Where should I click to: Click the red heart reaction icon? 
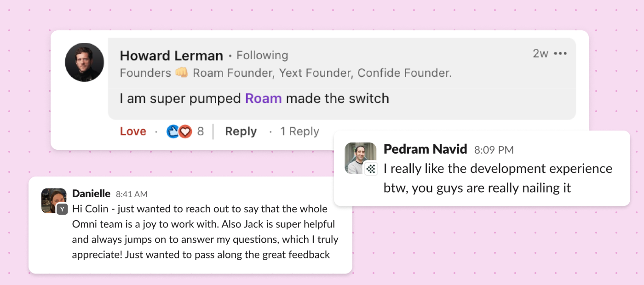coord(185,131)
